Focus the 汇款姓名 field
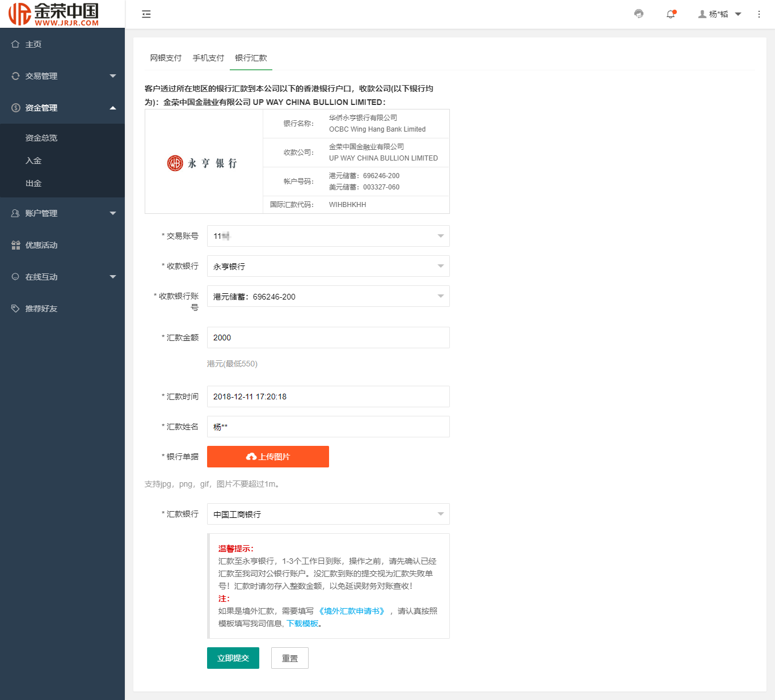Image resolution: width=775 pixels, height=700 pixels. coord(328,427)
